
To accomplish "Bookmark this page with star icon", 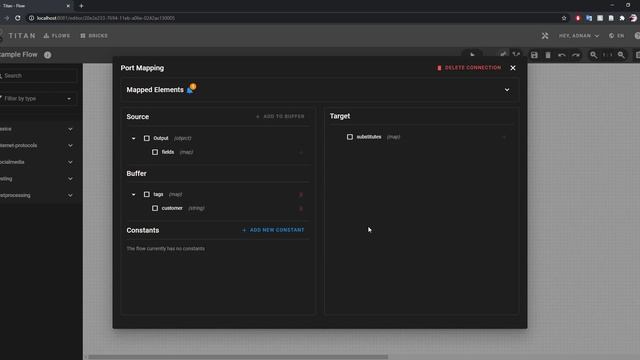I will tap(564, 18).
